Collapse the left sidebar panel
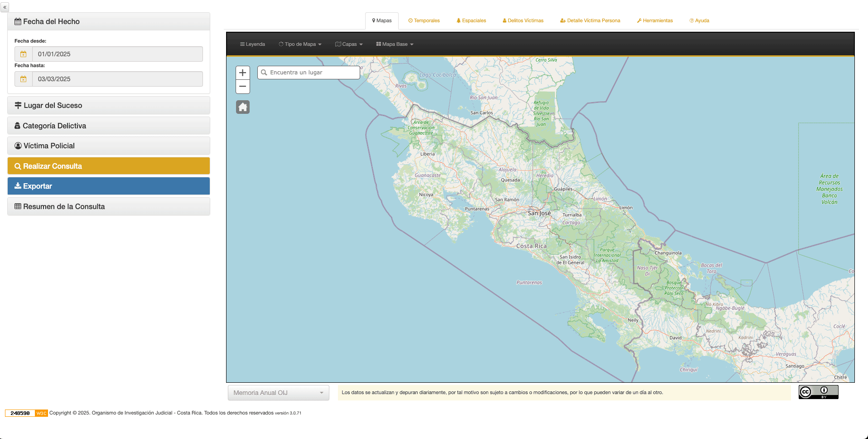Screen dimensions: 868x439 tap(5, 7)
